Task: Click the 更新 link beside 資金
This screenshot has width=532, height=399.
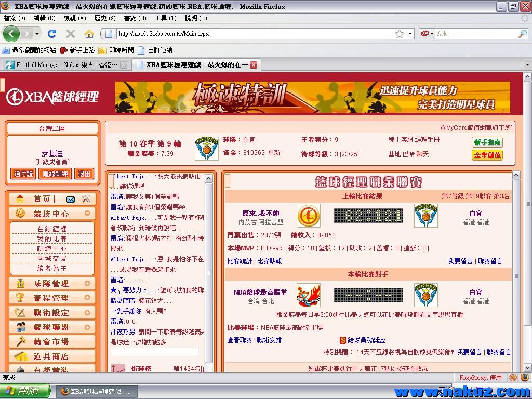Action: (274, 153)
